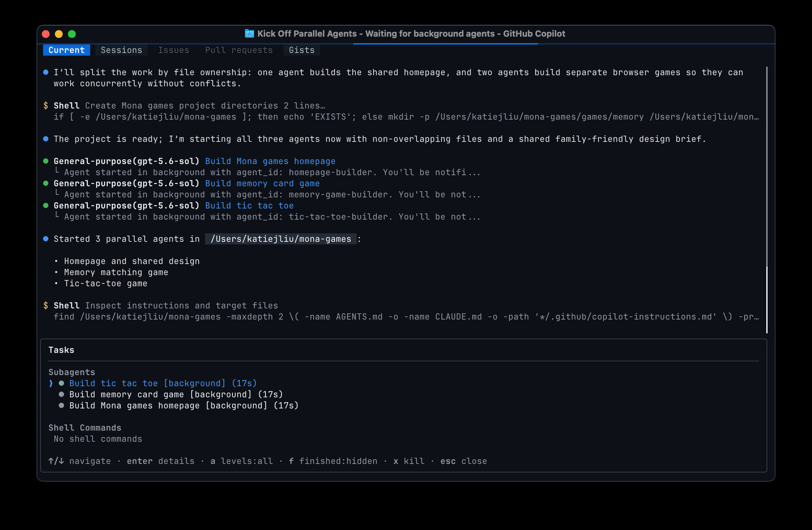This screenshot has width=812, height=530.
Task: Click the status dot of Build tic tac toe task
Action: click(x=61, y=383)
